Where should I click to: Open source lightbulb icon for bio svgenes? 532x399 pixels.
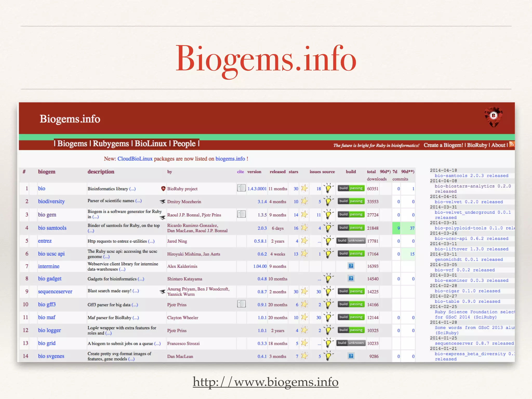pos(329,356)
